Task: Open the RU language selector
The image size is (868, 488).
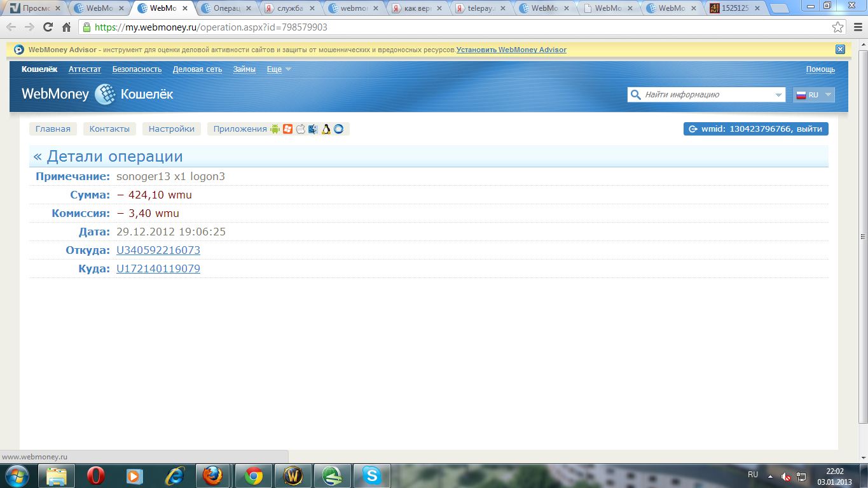Action: click(x=814, y=95)
